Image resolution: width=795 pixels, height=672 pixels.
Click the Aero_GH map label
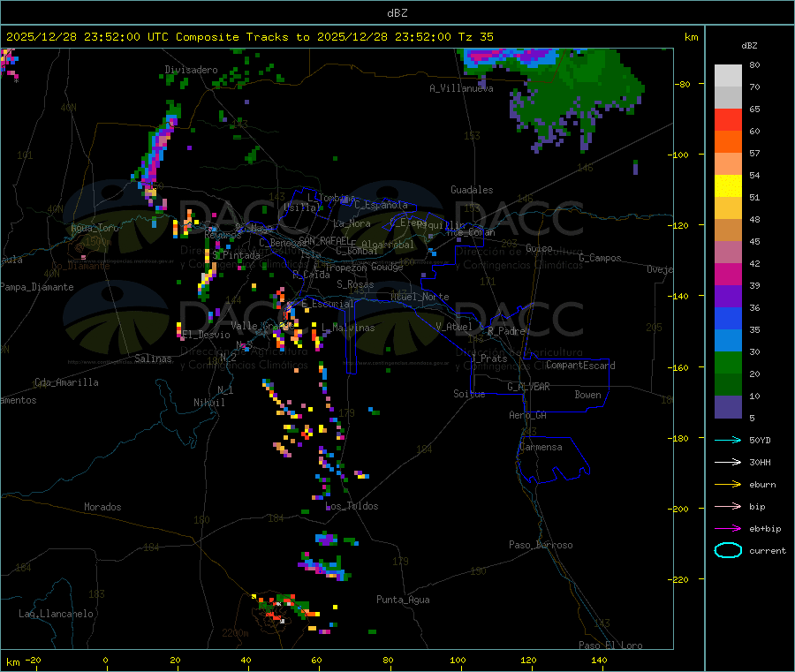528,415
